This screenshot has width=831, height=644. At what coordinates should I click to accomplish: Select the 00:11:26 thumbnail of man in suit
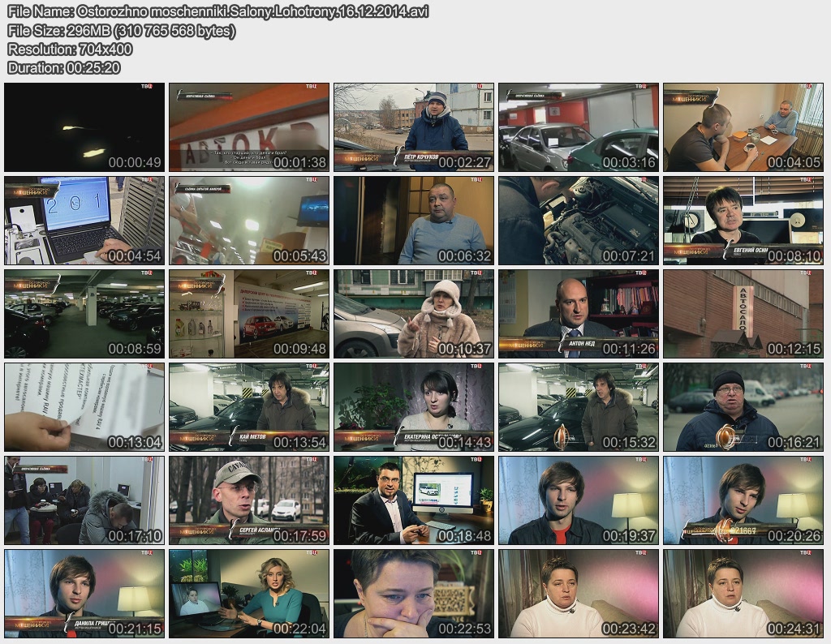coord(578,313)
